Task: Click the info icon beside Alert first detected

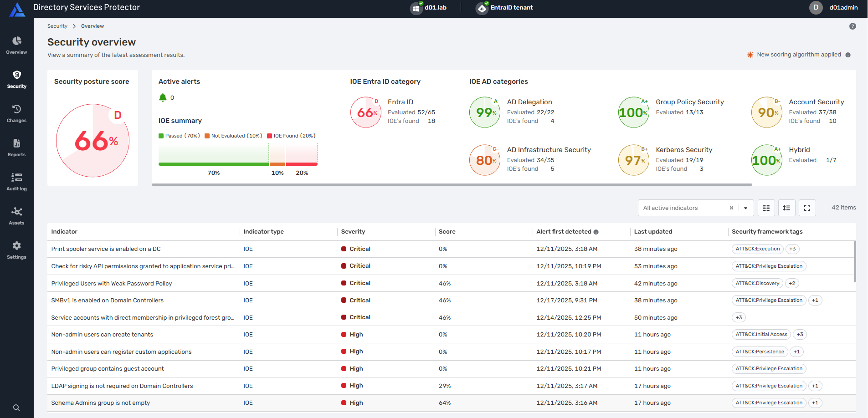Action: (596, 232)
